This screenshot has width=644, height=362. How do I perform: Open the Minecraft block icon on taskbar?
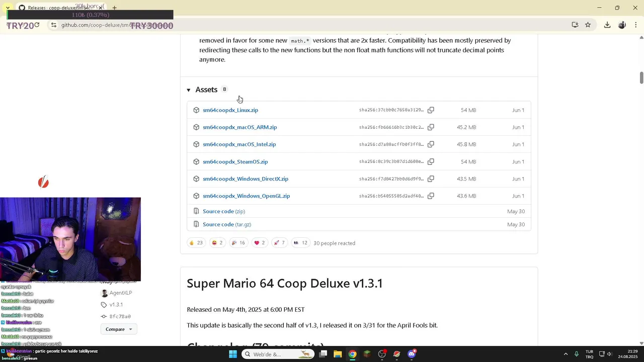(x=367, y=354)
